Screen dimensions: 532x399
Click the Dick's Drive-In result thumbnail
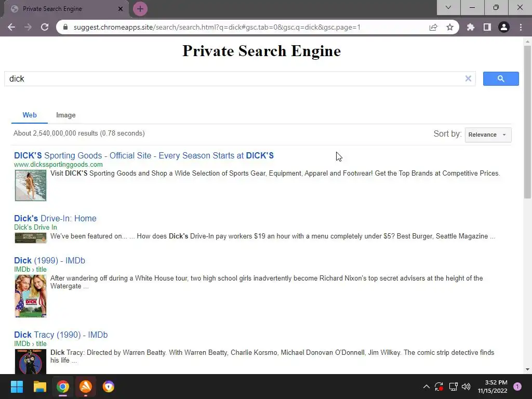(31, 238)
